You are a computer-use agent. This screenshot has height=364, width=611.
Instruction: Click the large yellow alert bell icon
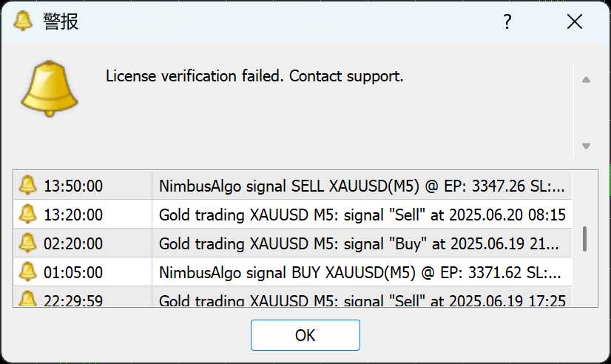49,89
